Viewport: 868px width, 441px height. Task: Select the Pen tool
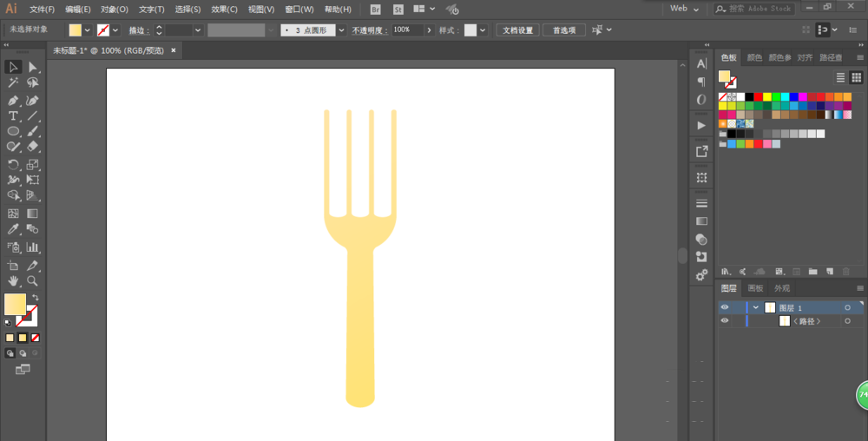pyautogui.click(x=13, y=101)
